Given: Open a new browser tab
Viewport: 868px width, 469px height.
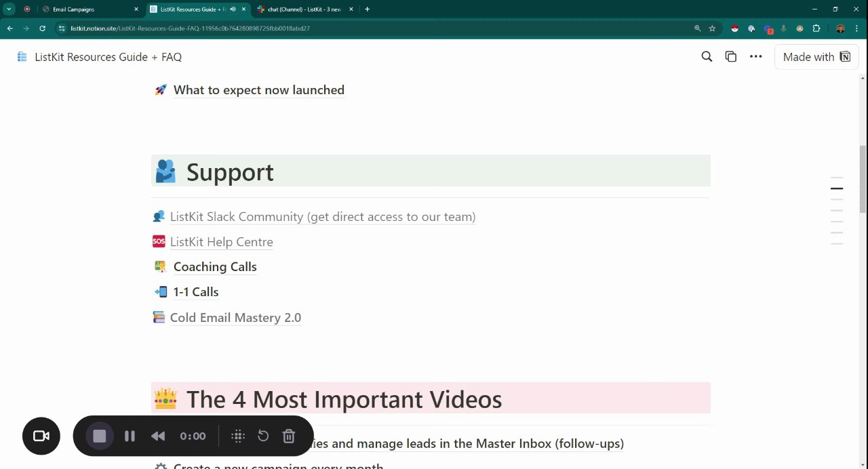Looking at the screenshot, I should pyautogui.click(x=367, y=9).
